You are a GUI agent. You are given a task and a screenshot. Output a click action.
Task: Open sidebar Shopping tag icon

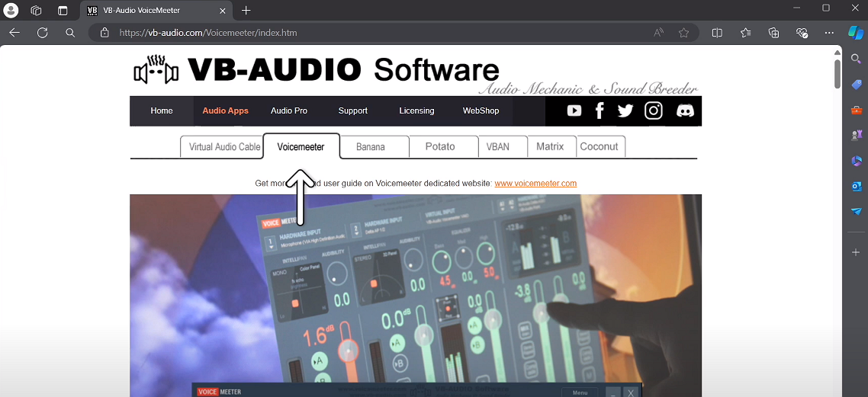(x=857, y=84)
